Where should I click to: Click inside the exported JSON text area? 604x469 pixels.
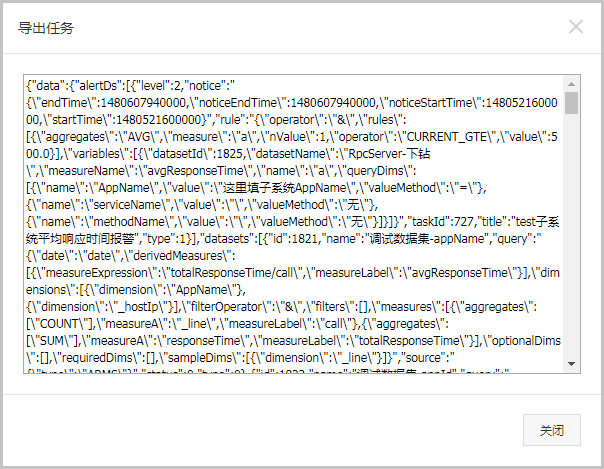point(294,224)
